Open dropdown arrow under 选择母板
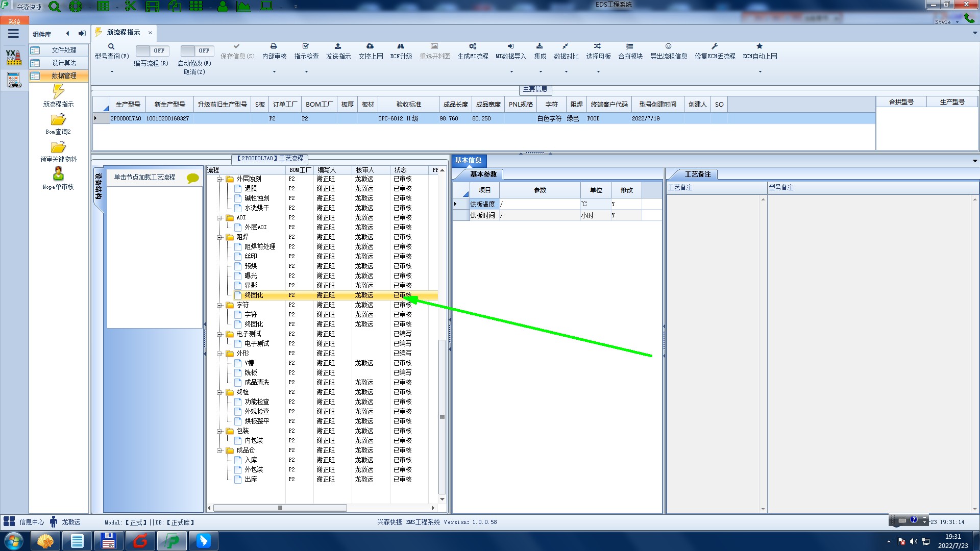Screen dimensions: 980x551 [598, 72]
